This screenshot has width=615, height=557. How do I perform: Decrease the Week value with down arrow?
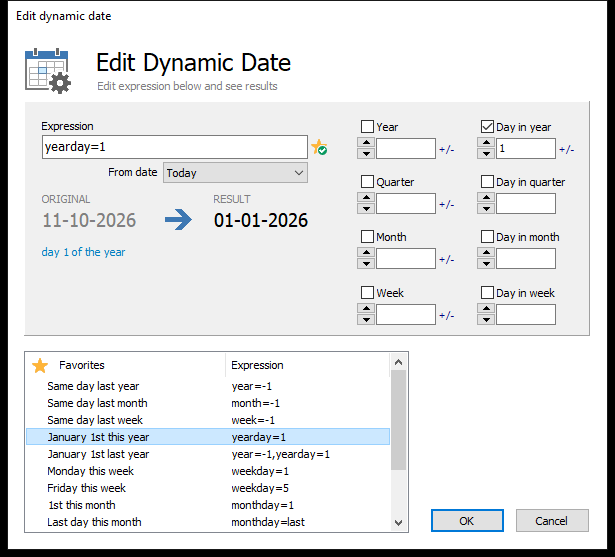pos(366,319)
